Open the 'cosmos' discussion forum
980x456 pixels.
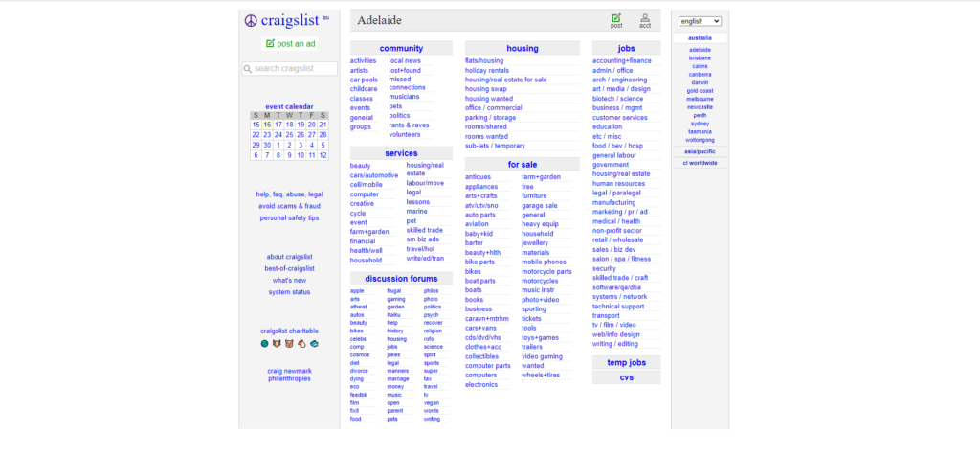pos(358,354)
